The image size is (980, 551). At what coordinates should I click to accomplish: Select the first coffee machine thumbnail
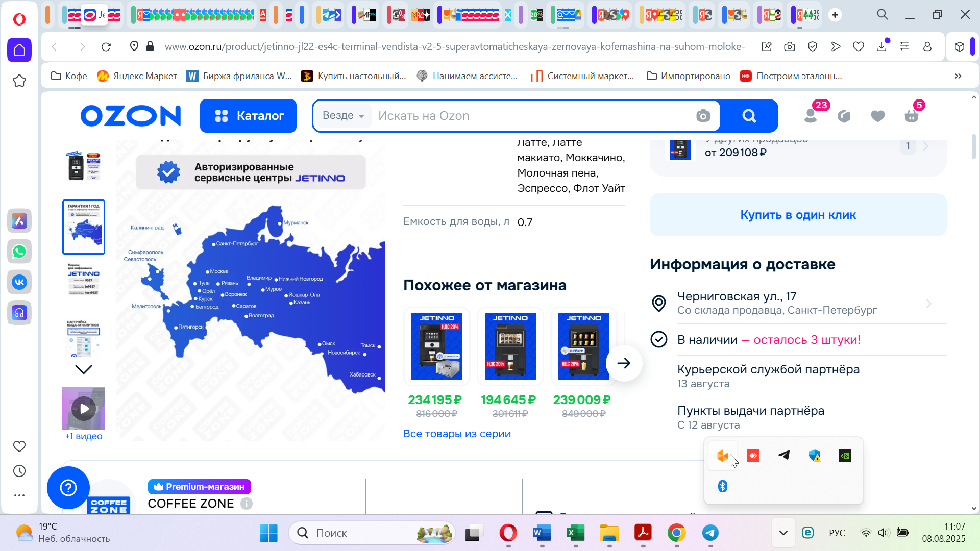click(84, 166)
